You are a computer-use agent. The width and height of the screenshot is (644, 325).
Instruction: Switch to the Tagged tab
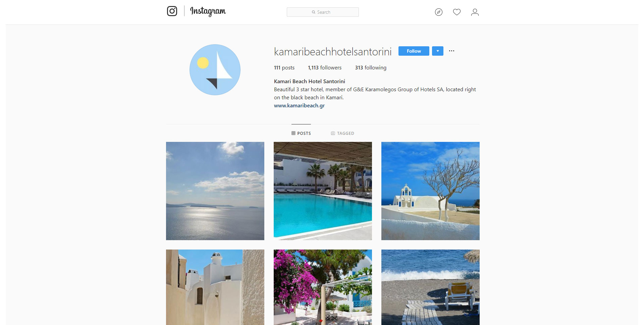[x=342, y=133]
